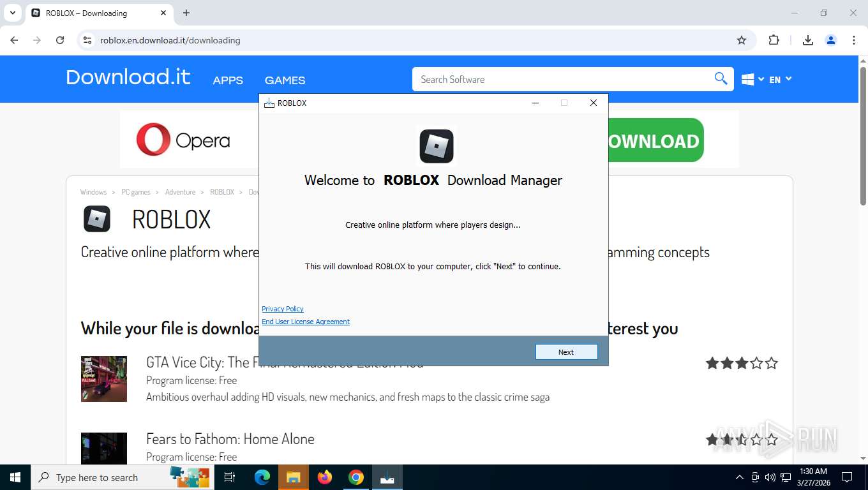Close the ROBLOX Download Manager dialog
Viewport: 868px width, 490px height.
[x=594, y=103]
